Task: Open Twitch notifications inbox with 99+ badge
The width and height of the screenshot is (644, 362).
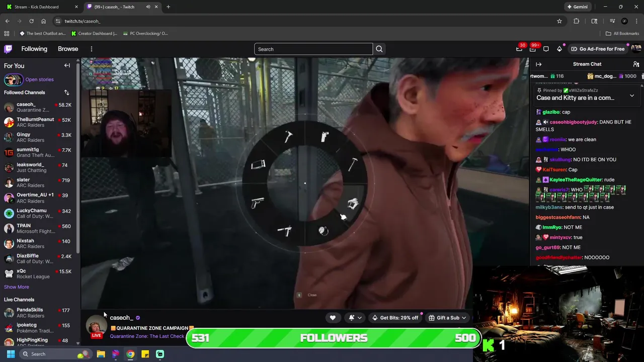Action: click(x=532, y=49)
